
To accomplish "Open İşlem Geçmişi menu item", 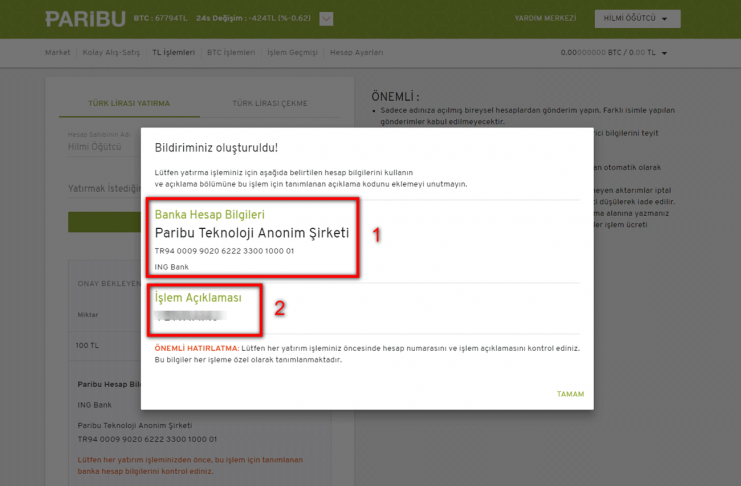I will 293,52.
